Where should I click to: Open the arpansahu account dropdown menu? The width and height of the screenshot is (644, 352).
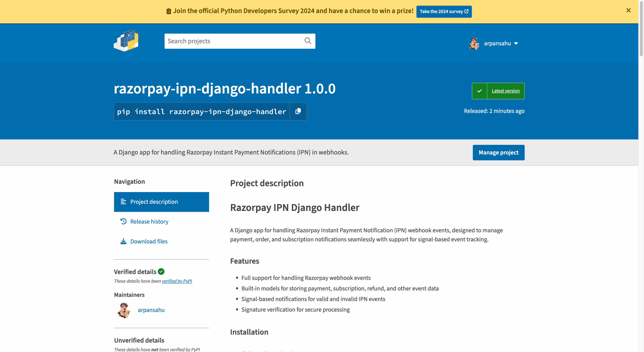pos(497,44)
